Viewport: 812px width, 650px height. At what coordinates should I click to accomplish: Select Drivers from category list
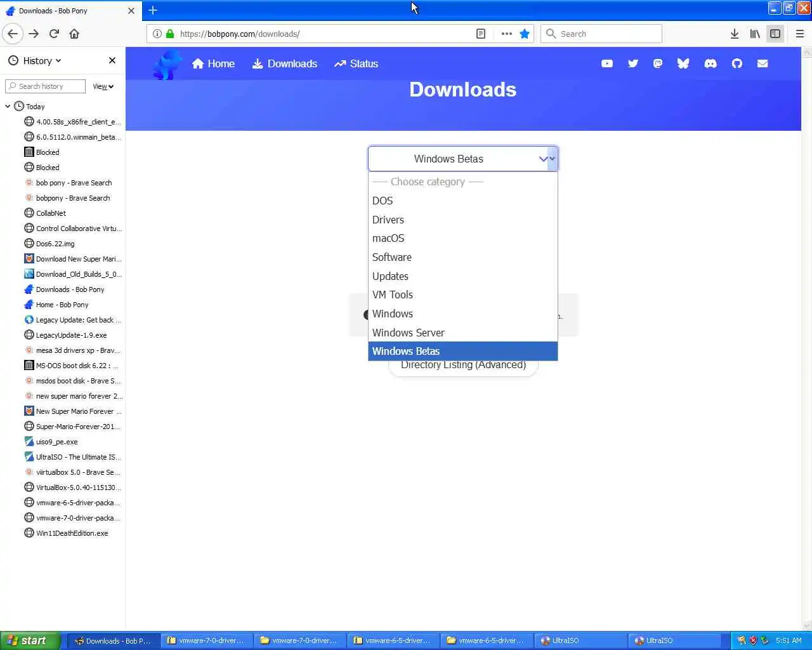click(463, 220)
